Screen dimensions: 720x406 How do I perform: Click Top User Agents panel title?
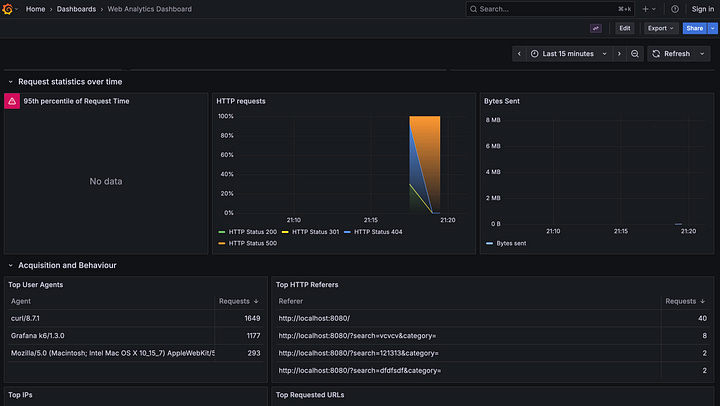click(35, 285)
